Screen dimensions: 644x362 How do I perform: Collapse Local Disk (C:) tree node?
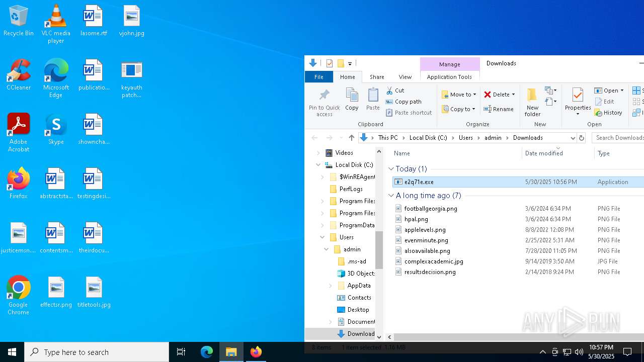[318, 165]
